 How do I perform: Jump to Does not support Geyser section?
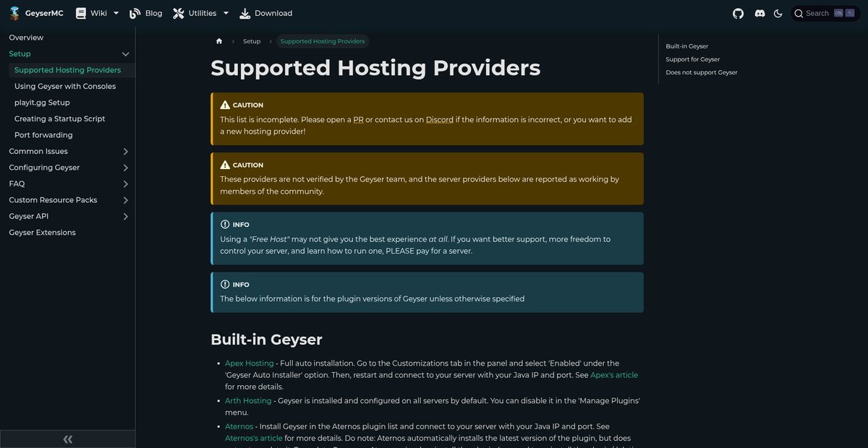[x=702, y=72]
